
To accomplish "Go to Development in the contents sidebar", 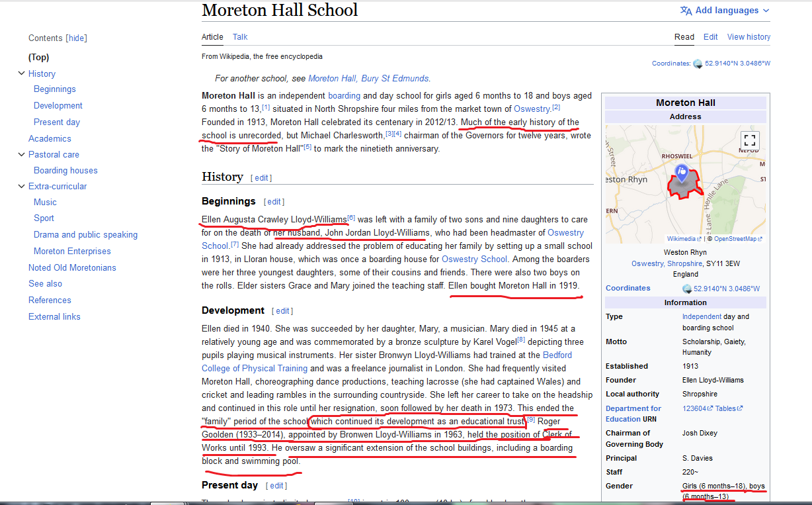I will click(x=58, y=106).
